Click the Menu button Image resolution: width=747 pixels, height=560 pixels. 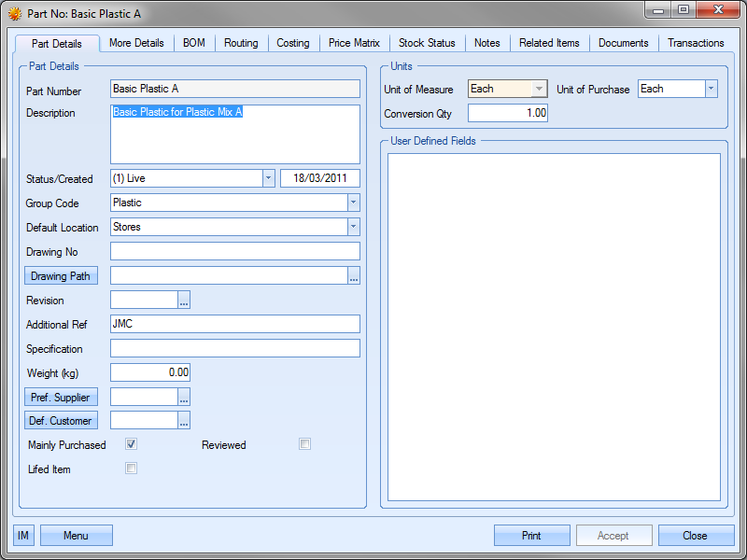pos(76,536)
